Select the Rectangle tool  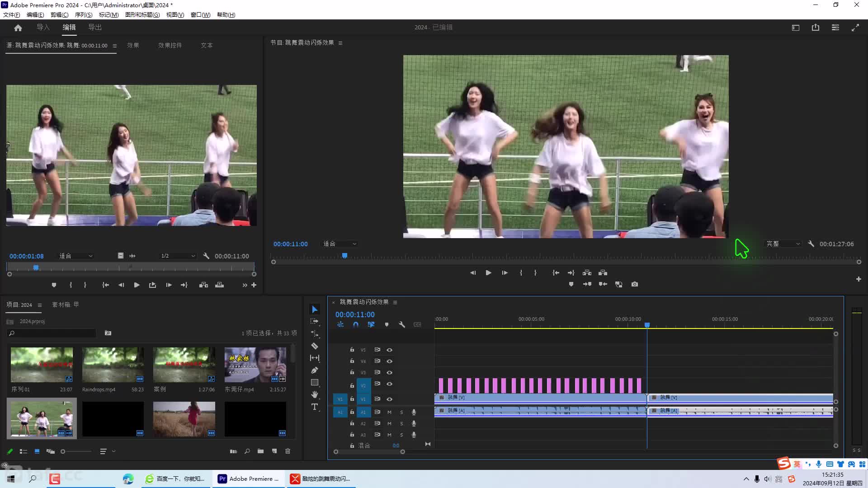pos(315,382)
